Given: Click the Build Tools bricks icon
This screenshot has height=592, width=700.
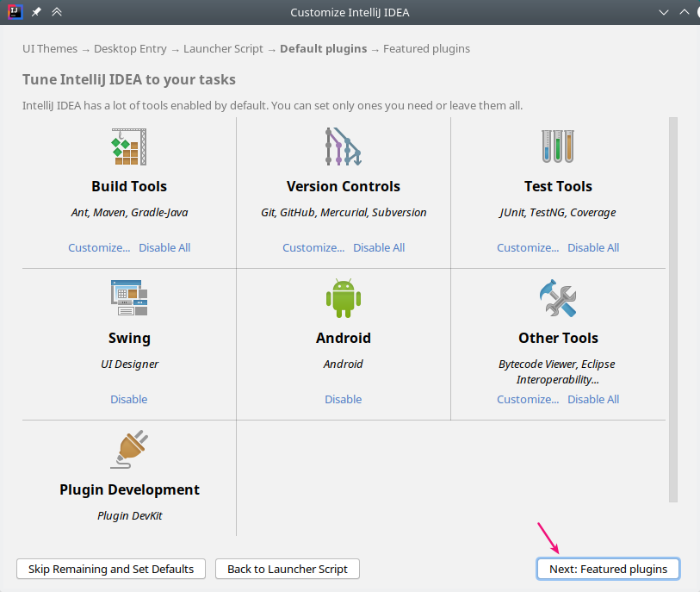Looking at the screenshot, I should coord(129,146).
